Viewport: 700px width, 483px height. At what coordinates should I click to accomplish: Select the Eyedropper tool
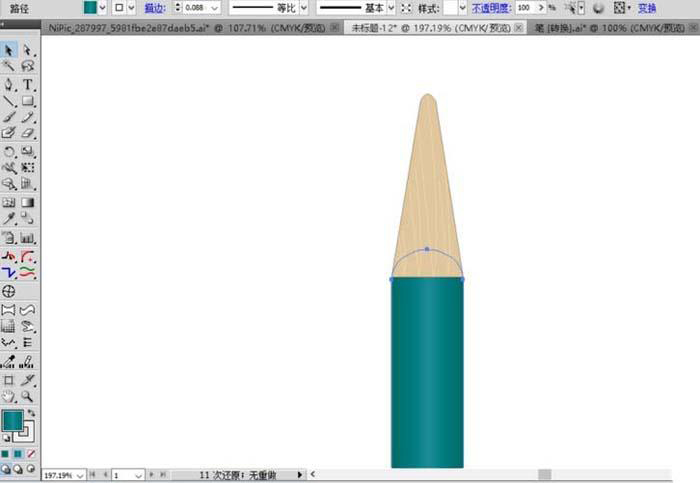9,218
